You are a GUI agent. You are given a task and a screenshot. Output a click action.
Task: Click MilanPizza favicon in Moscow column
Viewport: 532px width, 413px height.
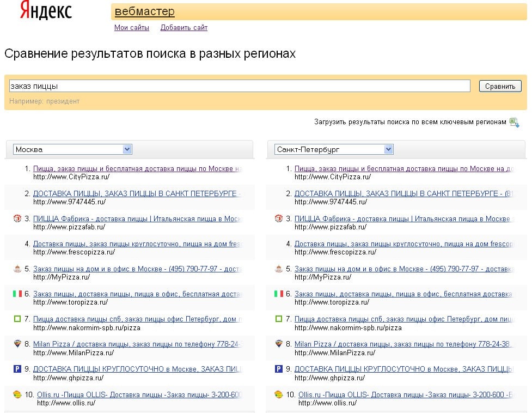pos(17,344)
